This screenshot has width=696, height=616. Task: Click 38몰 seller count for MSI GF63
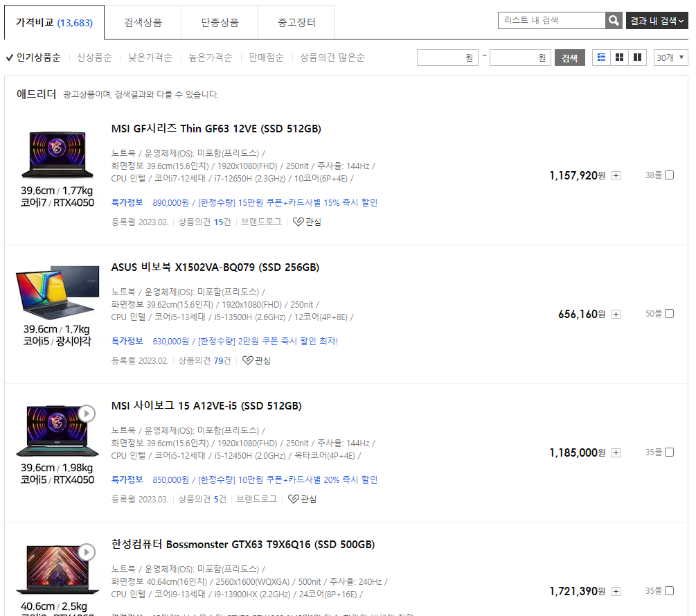653,175
